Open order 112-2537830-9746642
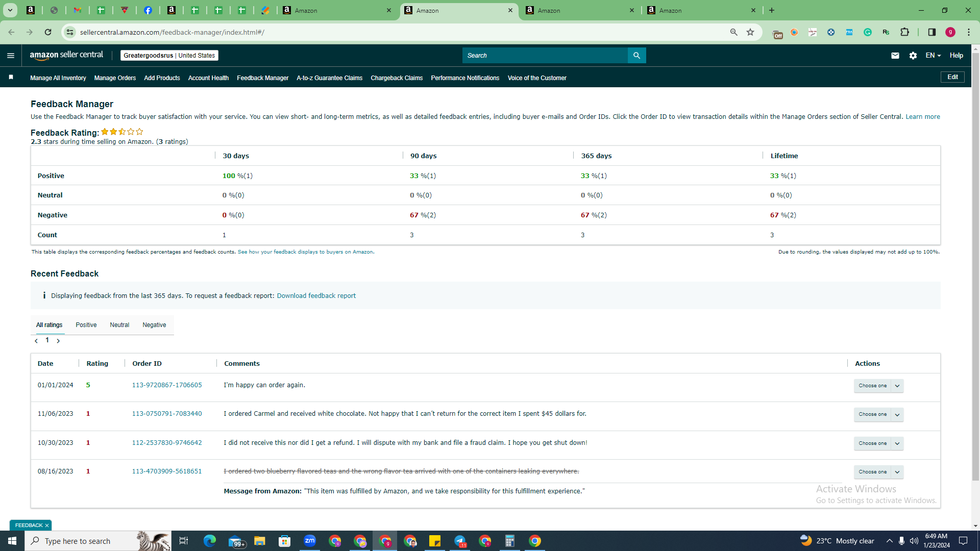980x551 pixels. point(167,443)
